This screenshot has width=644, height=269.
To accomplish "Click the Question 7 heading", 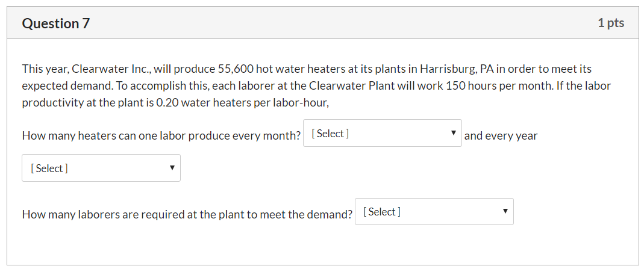I will (x=56, y=23).
